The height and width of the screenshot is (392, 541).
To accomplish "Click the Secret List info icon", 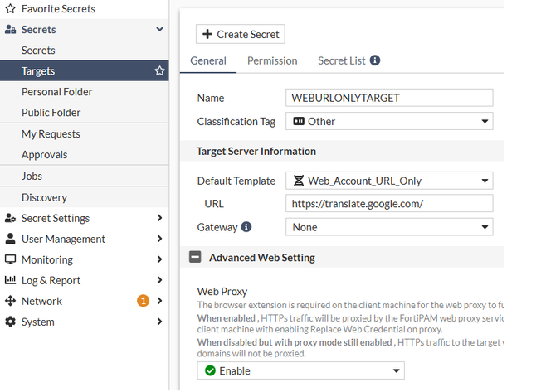I will pyautogui.click(x=375, y=60).
